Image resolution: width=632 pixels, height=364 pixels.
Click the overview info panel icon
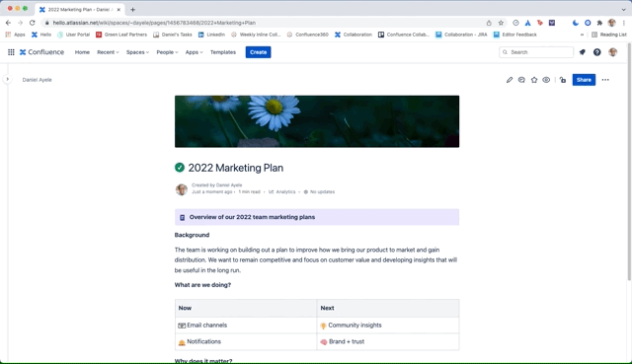[x=182, y=217]
